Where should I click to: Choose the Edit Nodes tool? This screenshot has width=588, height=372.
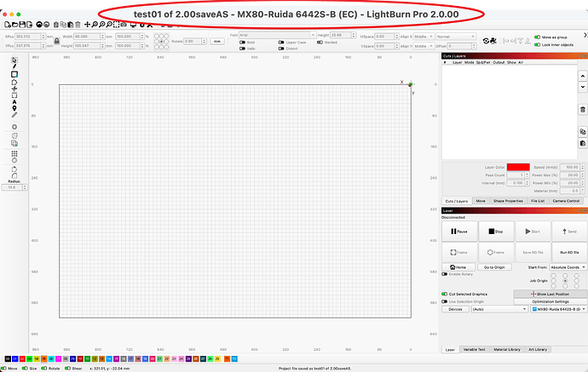point(14,89)
